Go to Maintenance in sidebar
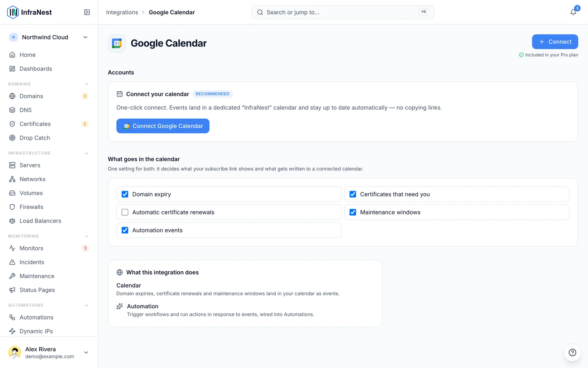This screenshot has height=368, width=588. tap(49, 276)
